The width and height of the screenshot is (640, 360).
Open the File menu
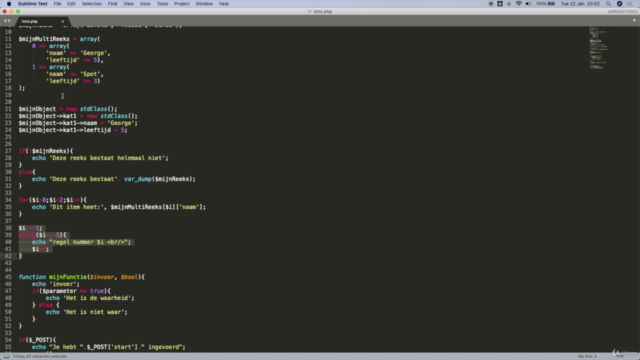tap(57, 4)
